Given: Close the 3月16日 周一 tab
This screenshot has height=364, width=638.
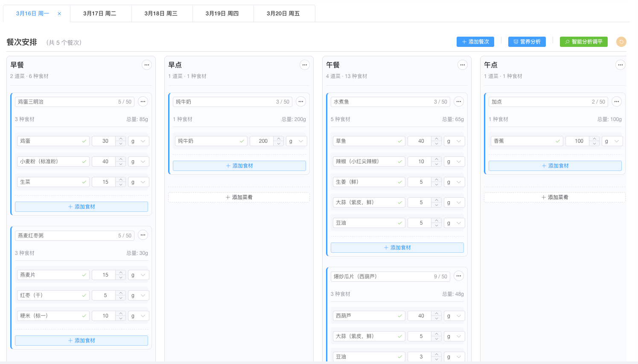Looking at the screenshot, I should click(59, 14).
